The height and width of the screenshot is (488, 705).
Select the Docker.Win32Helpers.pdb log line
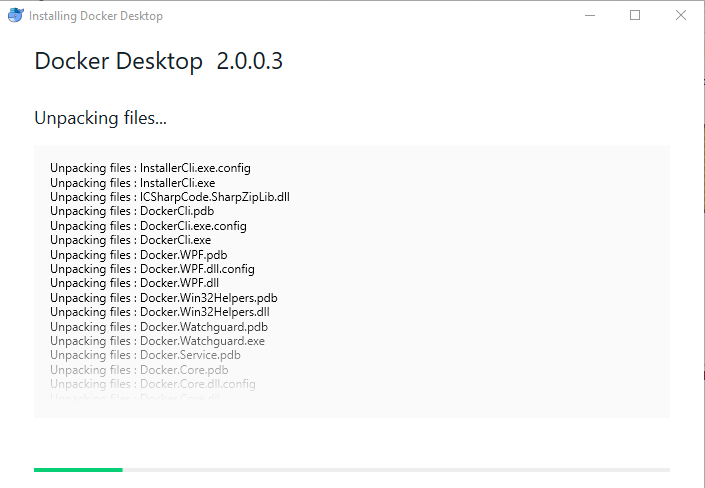pyautogui.click(x=164, y=298)
